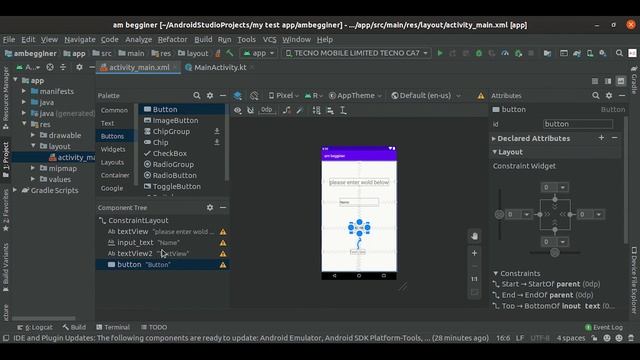Set default margins 0dp button
Screen dimensions: 640x360
click(x=267, y=110)
